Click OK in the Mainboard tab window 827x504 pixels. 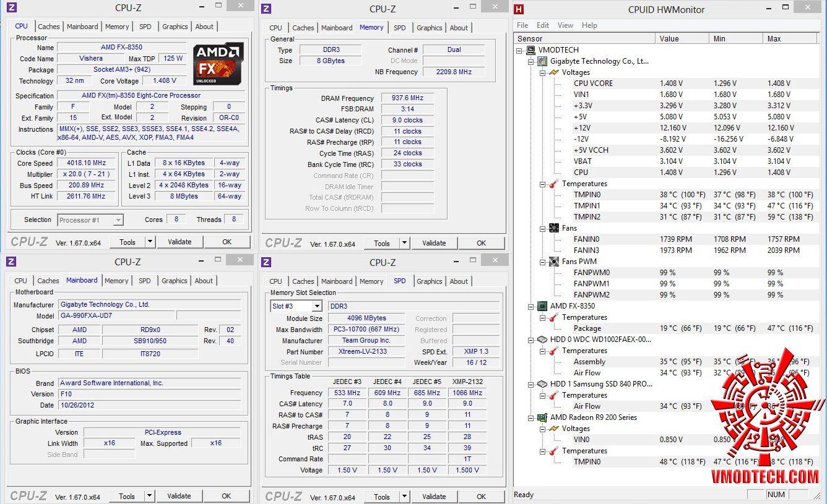click(x=227, y=496)
